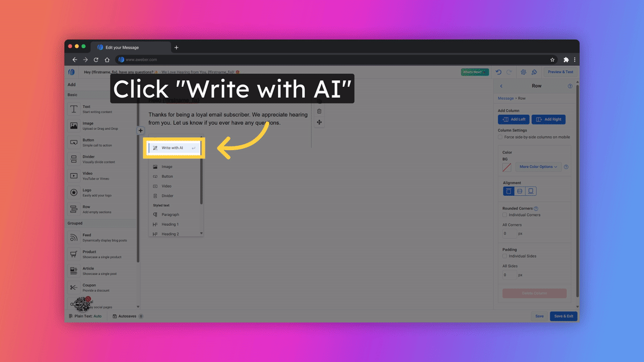Open message settings gear icon
Screen dimensions: 644x362
[523, 72]
